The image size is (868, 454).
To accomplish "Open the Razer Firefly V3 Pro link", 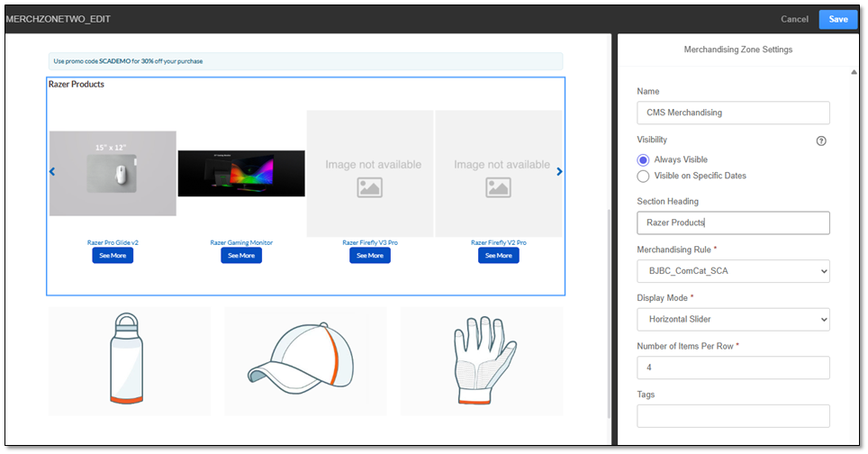I will (370, 242).
